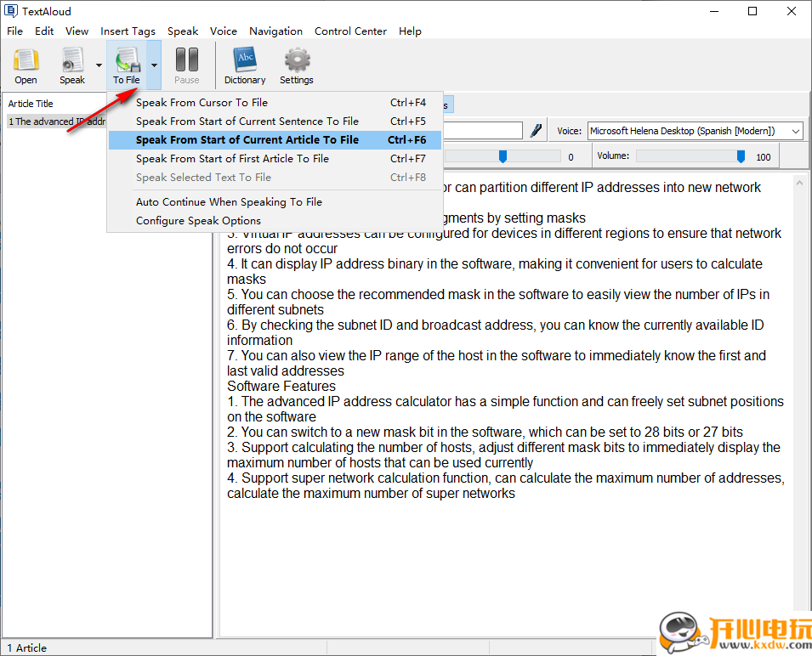The width and height of the screenshot is (812, 656).
Task: Toggle Auto Continue When Speaking To File
Action: point(229,202)
